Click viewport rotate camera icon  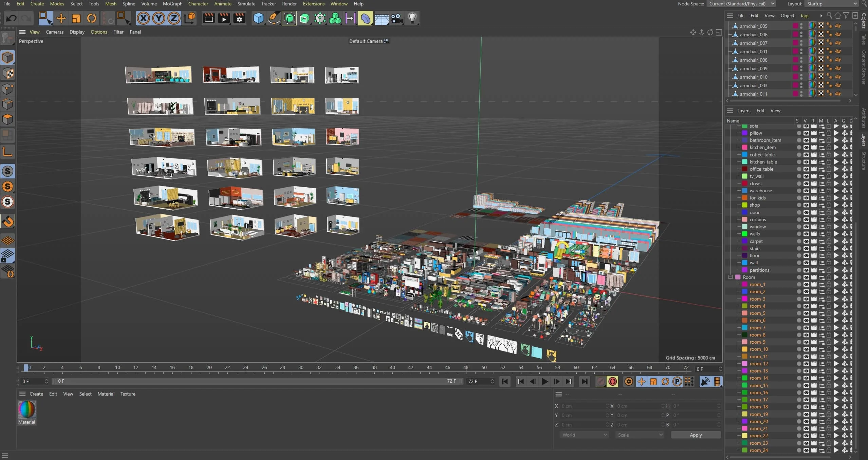(710, 32)
